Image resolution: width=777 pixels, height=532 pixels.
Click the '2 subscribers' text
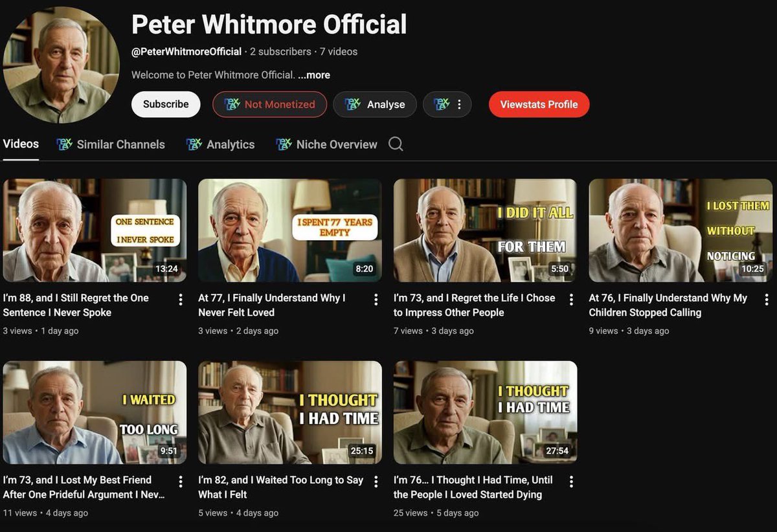point(280,52)
